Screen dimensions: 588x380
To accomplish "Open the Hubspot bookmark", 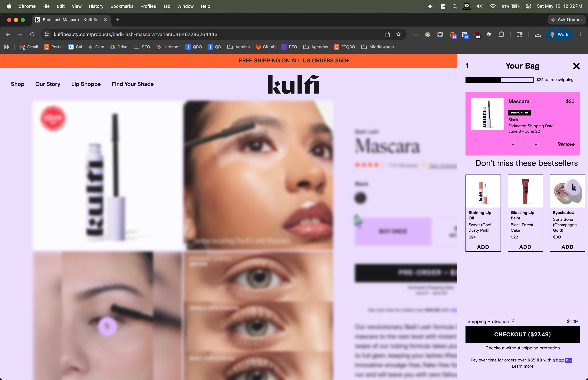I will [168, 47].
